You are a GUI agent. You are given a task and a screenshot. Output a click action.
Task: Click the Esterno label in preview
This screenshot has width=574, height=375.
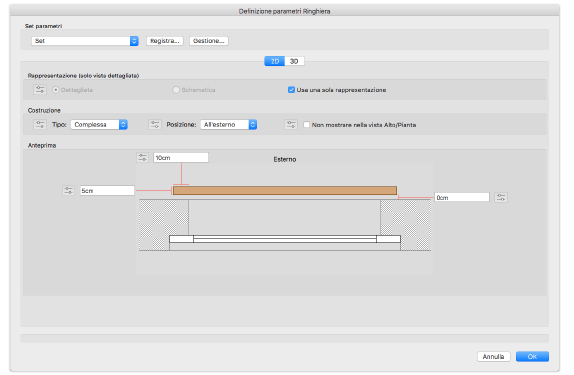(285, 159)
